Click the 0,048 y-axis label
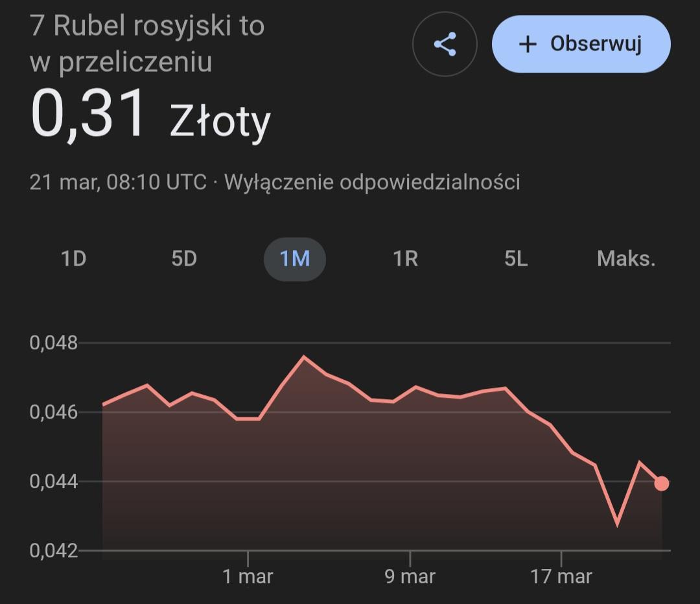The image size is (700, 604). tap(54, 343)
